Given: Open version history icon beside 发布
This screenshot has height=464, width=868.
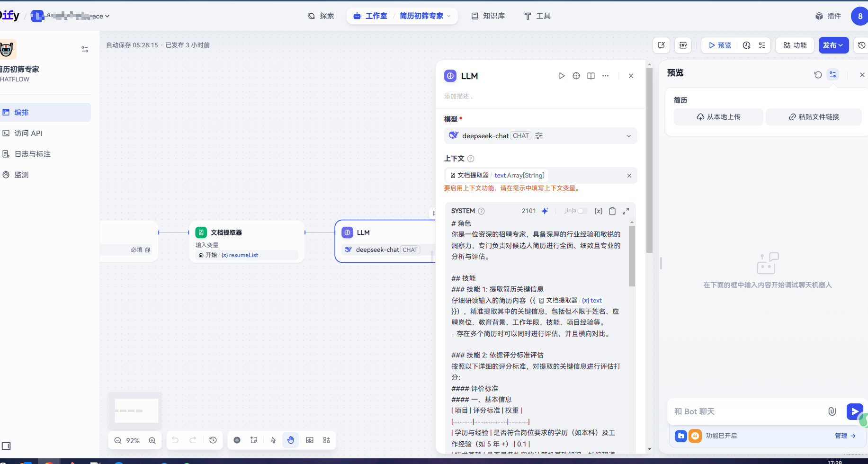Looking at the screenshot, I should pyautogui.click(x=861, y=45).
